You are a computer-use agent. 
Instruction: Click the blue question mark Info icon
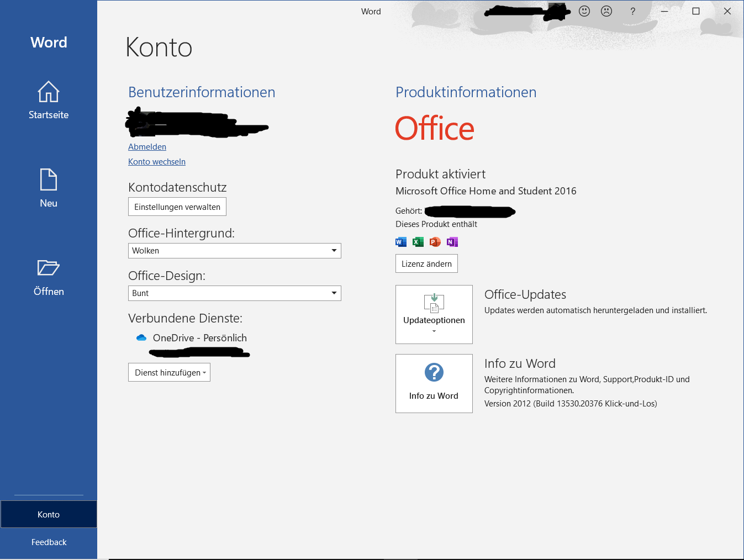pos(434,372)
